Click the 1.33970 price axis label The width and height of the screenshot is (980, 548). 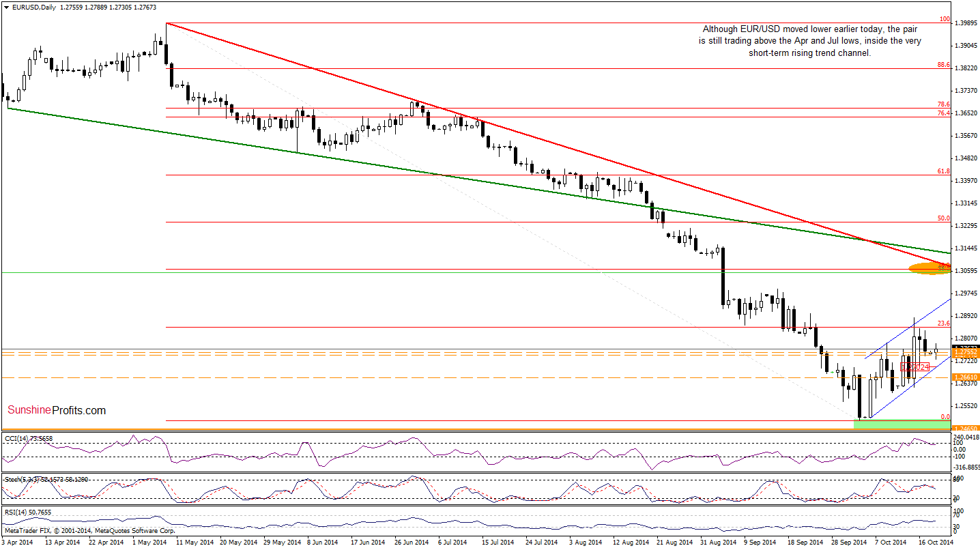[x=965, y=182]
